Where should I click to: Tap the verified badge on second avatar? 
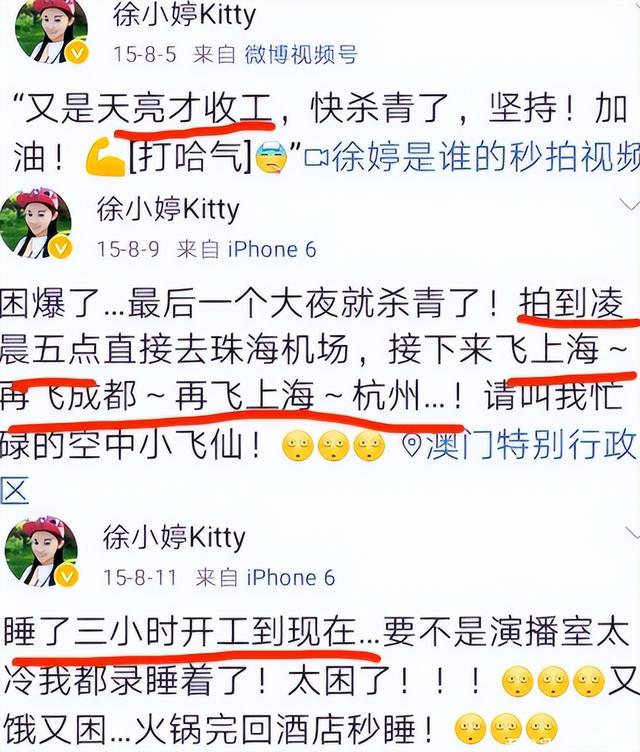[61, 248]
